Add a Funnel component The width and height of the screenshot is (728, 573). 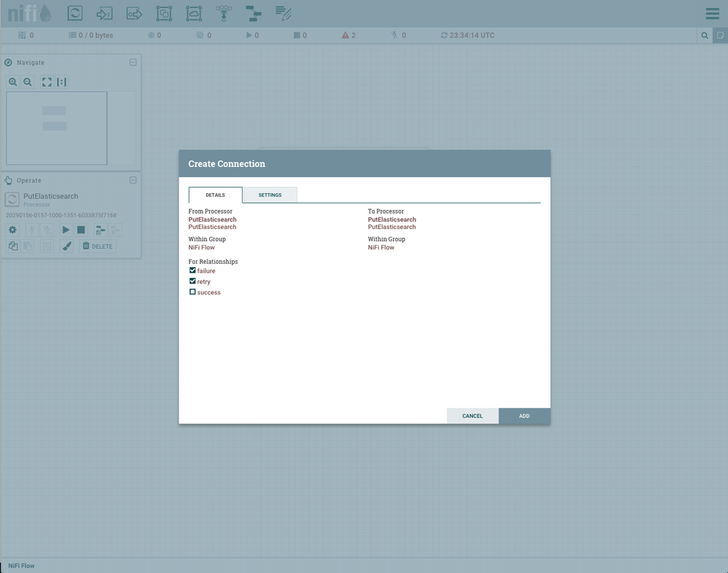click(223, 13)
